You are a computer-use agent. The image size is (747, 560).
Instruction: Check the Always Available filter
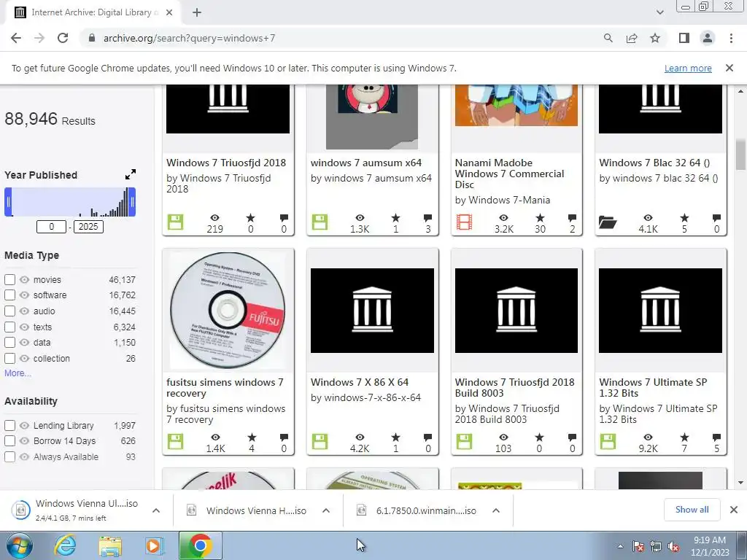pyautogui.click(x=9, y=456)
